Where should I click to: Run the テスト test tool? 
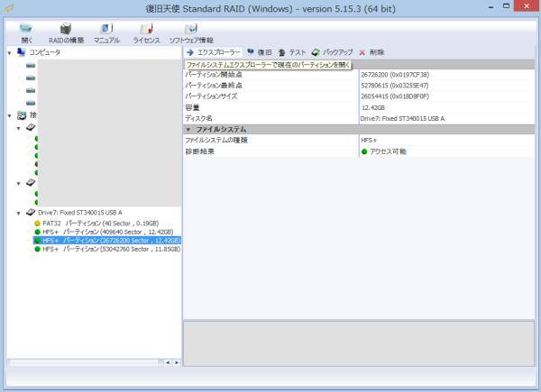click(292, 53)
